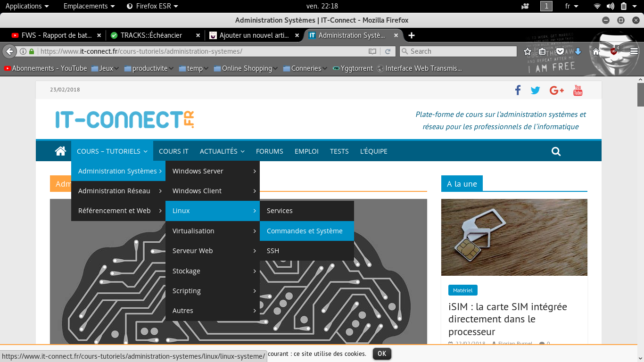The height and width of the screenshot is (362, 644).
Task: Reload the current page
Action: tap(388, 51)
